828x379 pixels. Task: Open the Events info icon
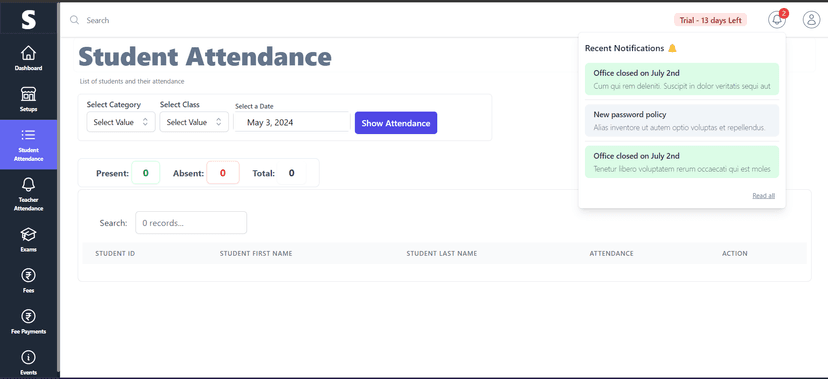click(x=29, y=357)
